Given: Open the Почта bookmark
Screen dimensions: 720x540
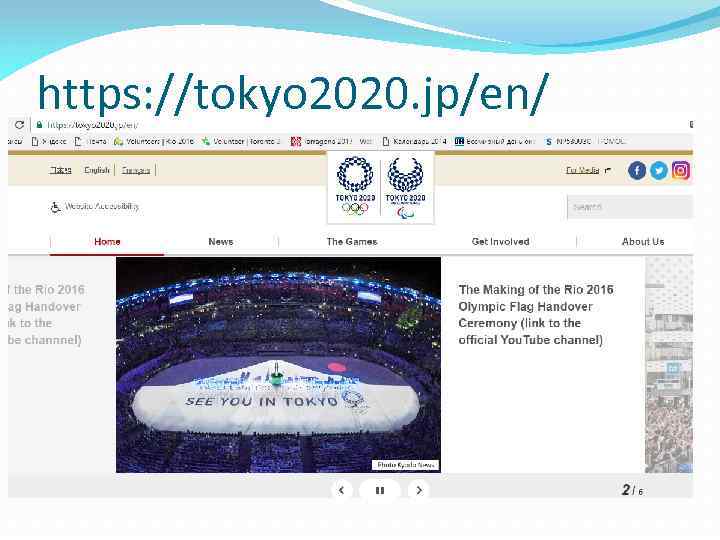Looking at the screenshot, I should (x=91, y=141).
